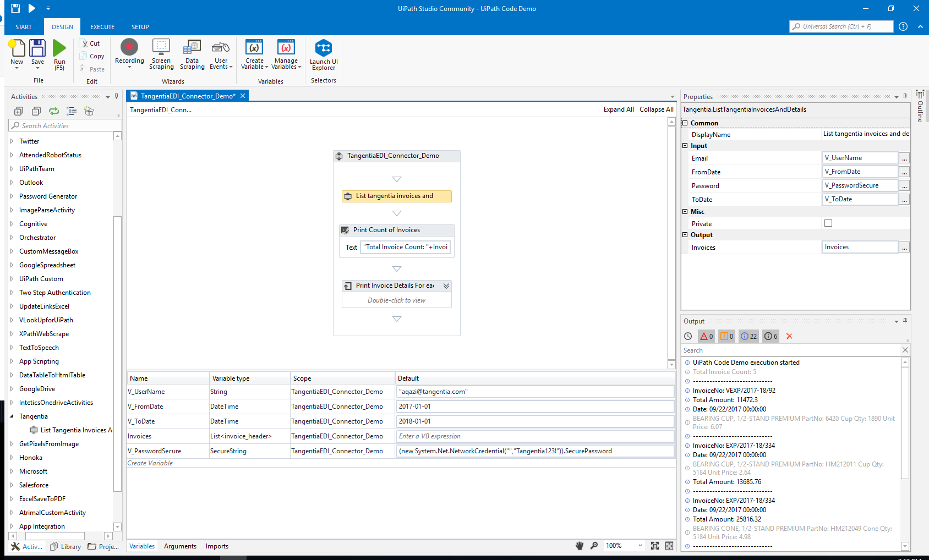
Task: Toggle the error messages filter in Output
Action: coord(707,336)
